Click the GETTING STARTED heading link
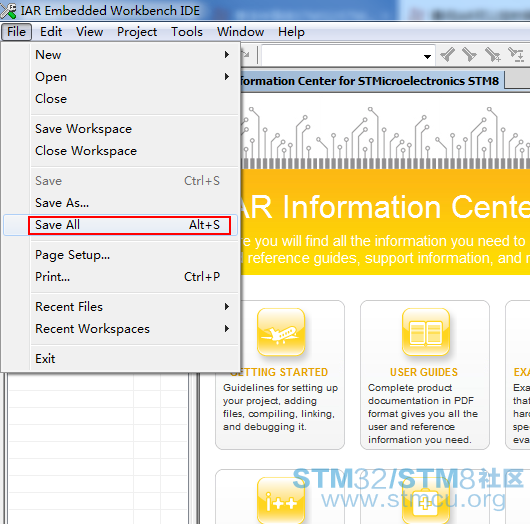530x524 pixels. click(279, 372)
